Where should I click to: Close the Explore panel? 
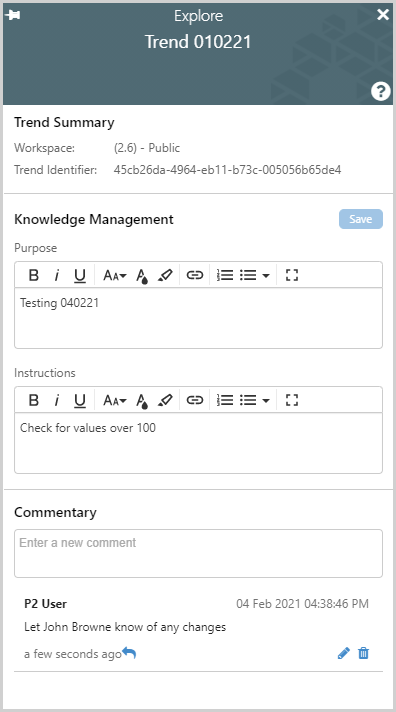(383, 15)
